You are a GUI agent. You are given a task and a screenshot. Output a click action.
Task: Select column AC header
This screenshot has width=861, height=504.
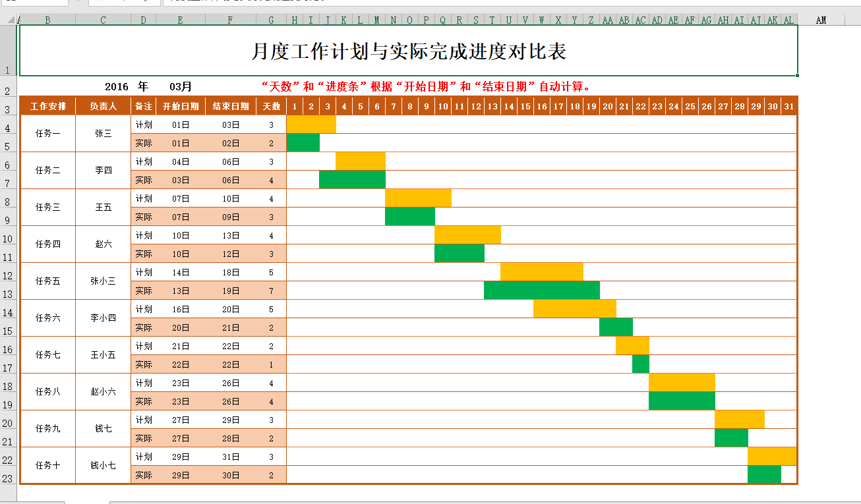click(641, 20)
